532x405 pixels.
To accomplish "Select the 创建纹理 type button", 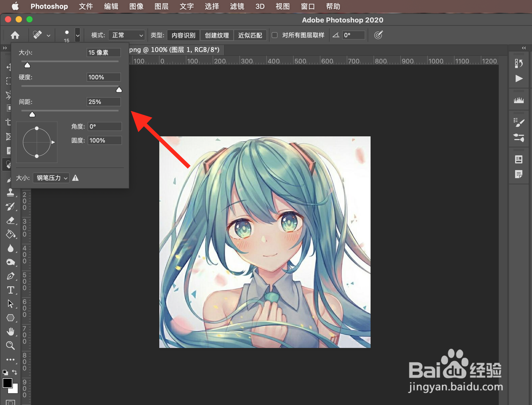I will click(x=217, y=35).
